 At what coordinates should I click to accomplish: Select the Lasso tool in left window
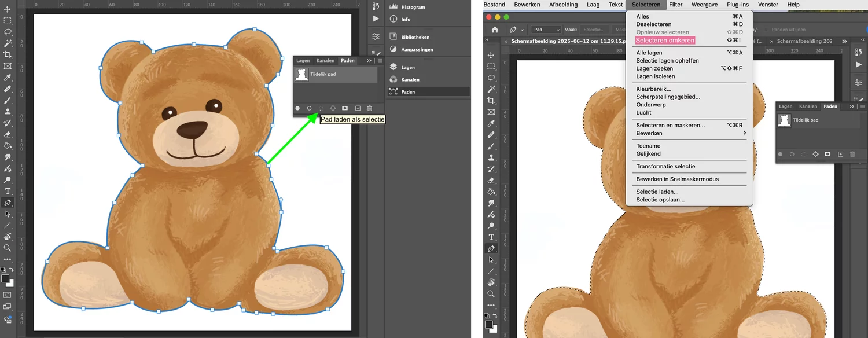8,32
